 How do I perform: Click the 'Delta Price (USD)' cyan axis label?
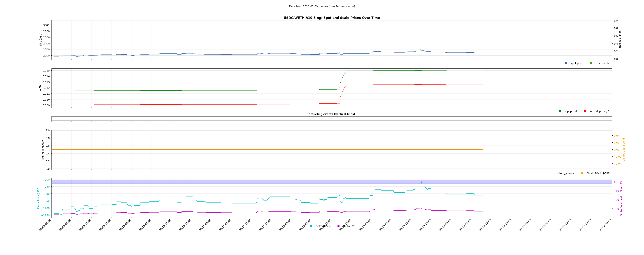(39, 198)
